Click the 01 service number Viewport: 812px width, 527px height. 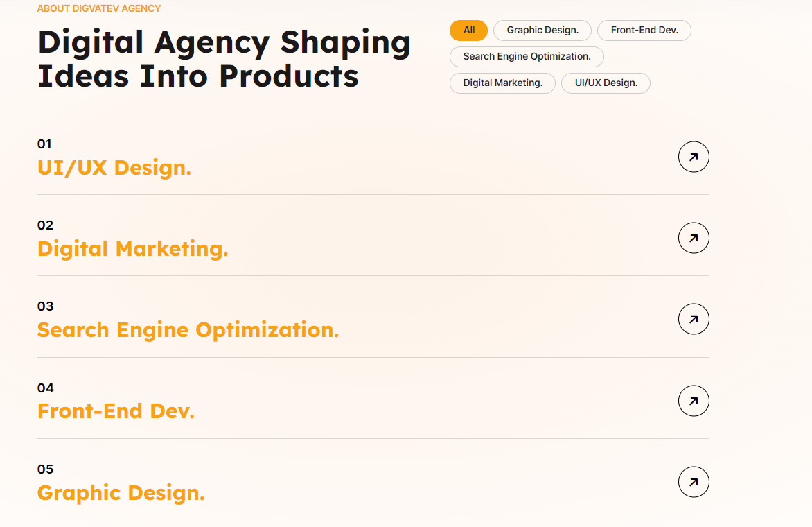pyautogui.click(x=44, y=144)
